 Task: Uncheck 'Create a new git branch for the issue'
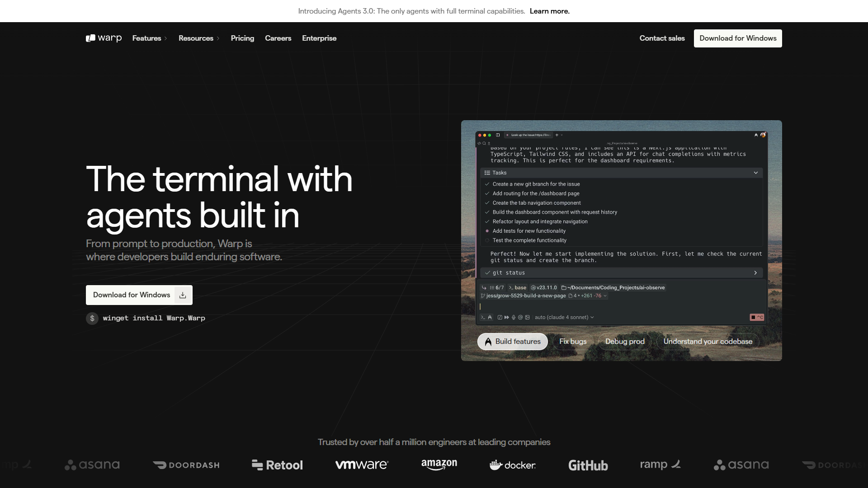(487, 184)
